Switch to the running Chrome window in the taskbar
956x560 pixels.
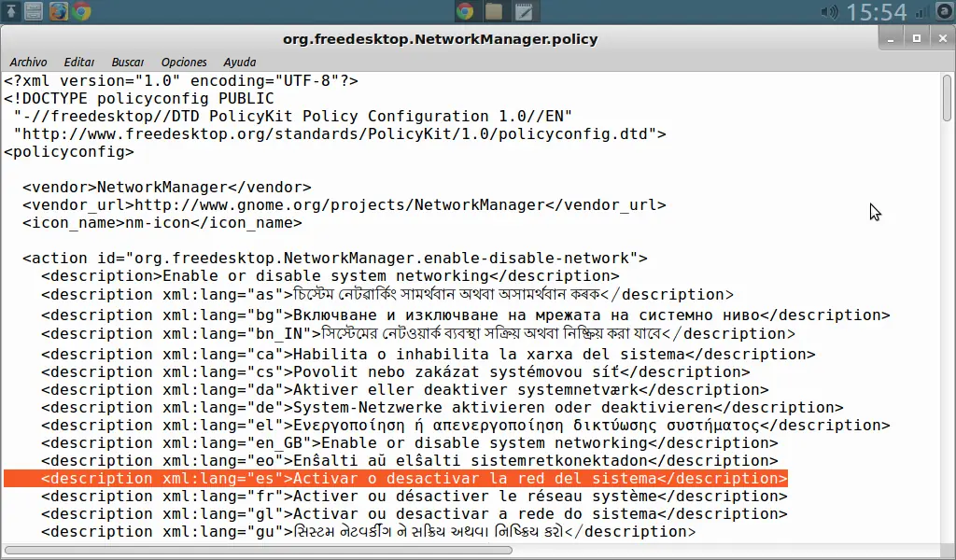(x=465, y=11)
